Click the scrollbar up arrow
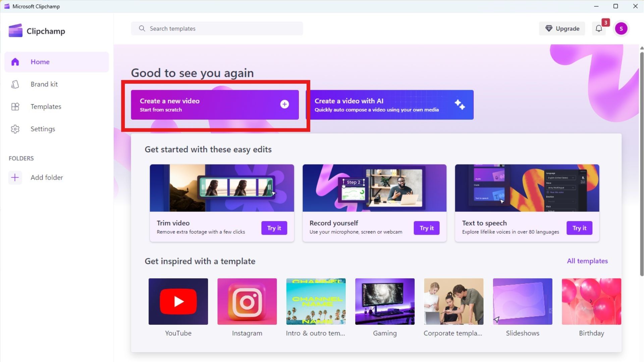The image size is (644, 362). [x=642, y=48]
